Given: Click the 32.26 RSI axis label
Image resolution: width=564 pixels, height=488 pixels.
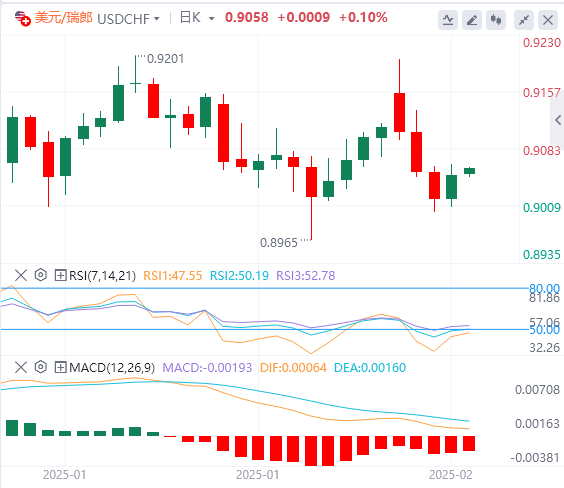Looking at the screenshot, I should [x=544, y=348].
